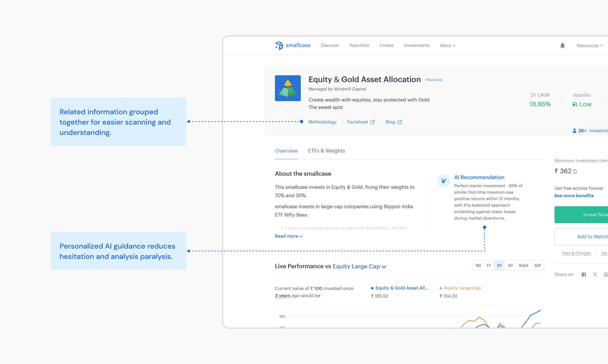Expand the Resources dropdown

point(590,46)
